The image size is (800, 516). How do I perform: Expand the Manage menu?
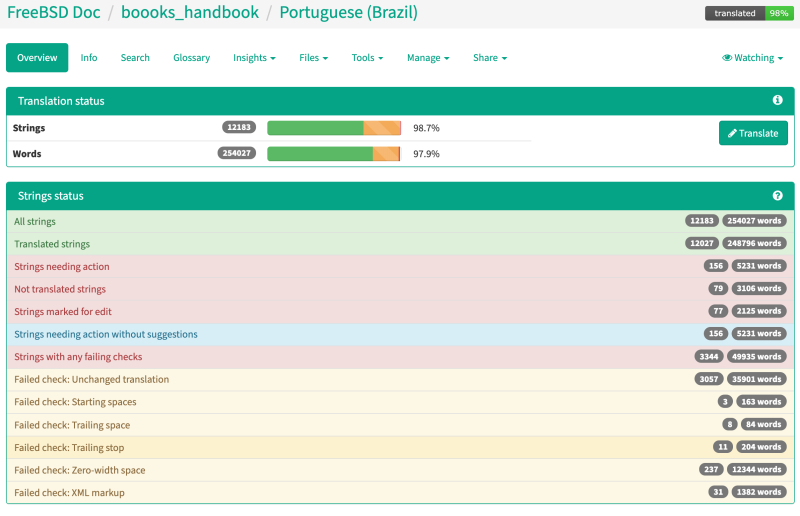click(x=428, y=58)
